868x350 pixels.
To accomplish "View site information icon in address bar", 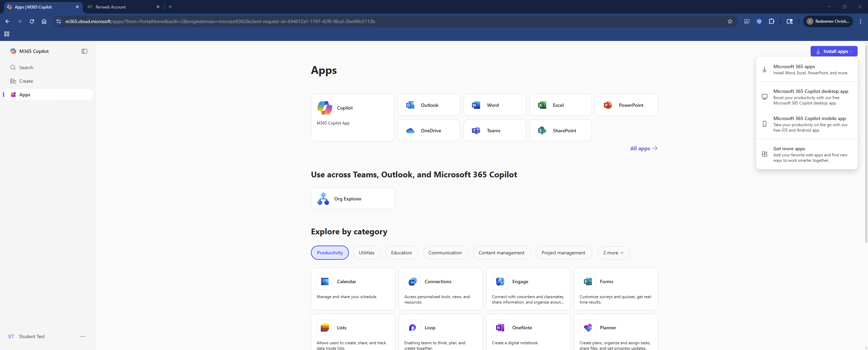I will [x=59, y=21].
